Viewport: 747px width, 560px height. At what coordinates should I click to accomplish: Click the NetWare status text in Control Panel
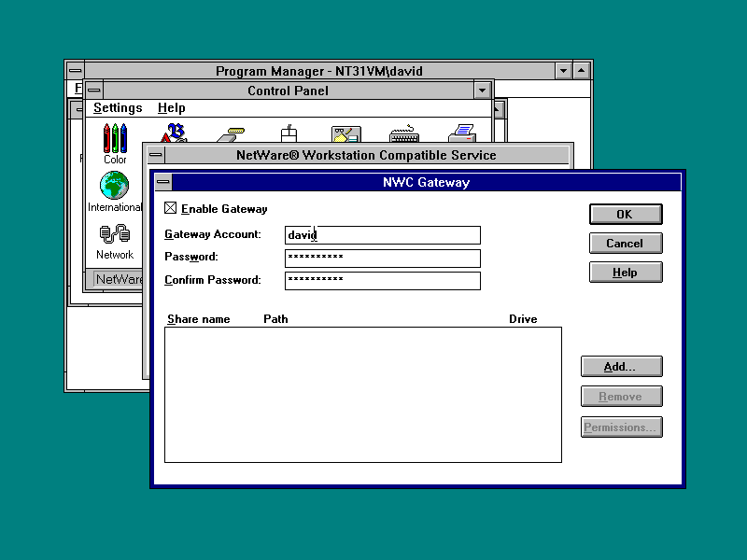tap(120, 279)
